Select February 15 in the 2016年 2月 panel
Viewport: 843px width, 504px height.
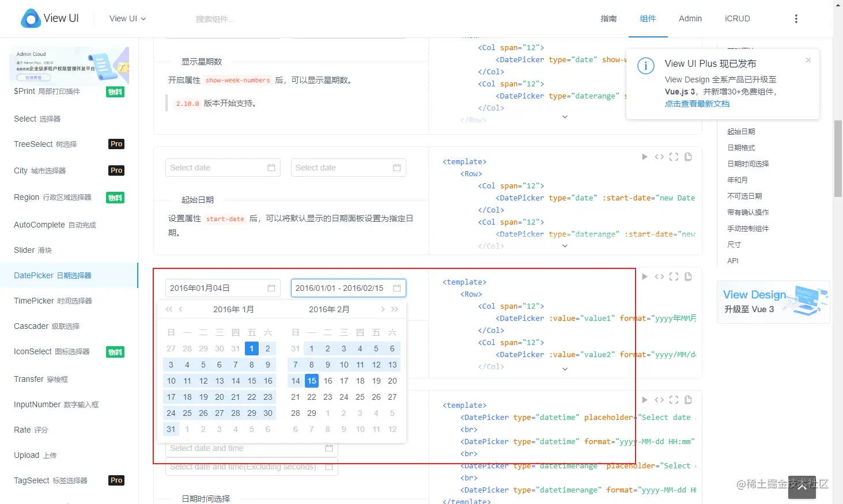pos(312,381)
